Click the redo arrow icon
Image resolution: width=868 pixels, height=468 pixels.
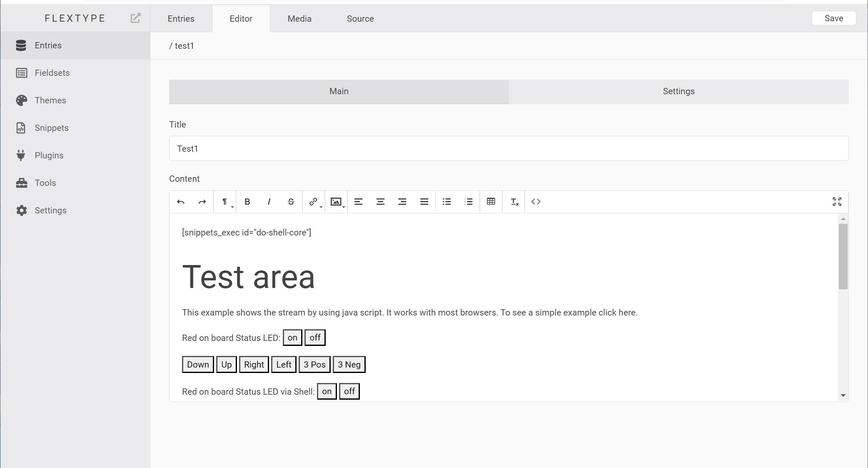tap(202, 202)
